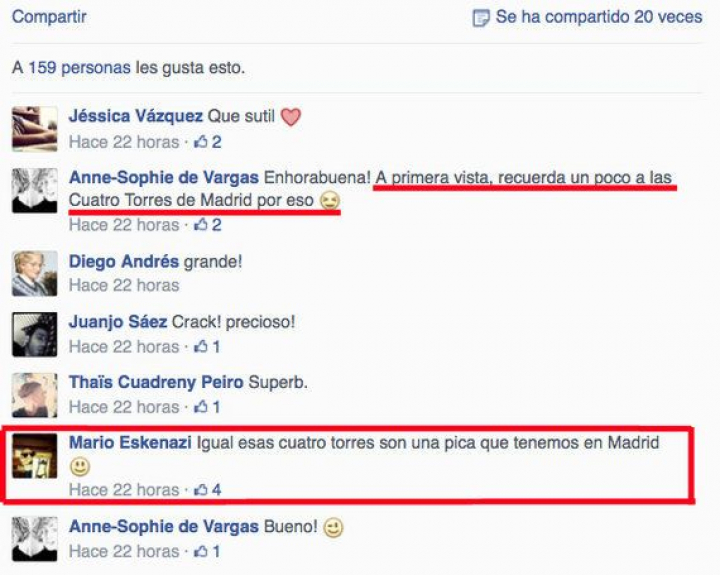Open Jéssica Vázquez's profile picture
The width and height of the screenshot is (720, 575).
(35, 129)
